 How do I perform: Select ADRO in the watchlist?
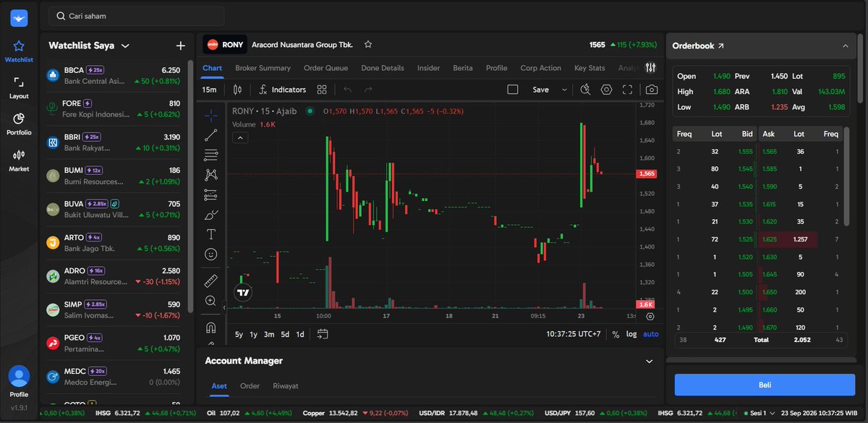pyautogui.click(x=114, y=275)
